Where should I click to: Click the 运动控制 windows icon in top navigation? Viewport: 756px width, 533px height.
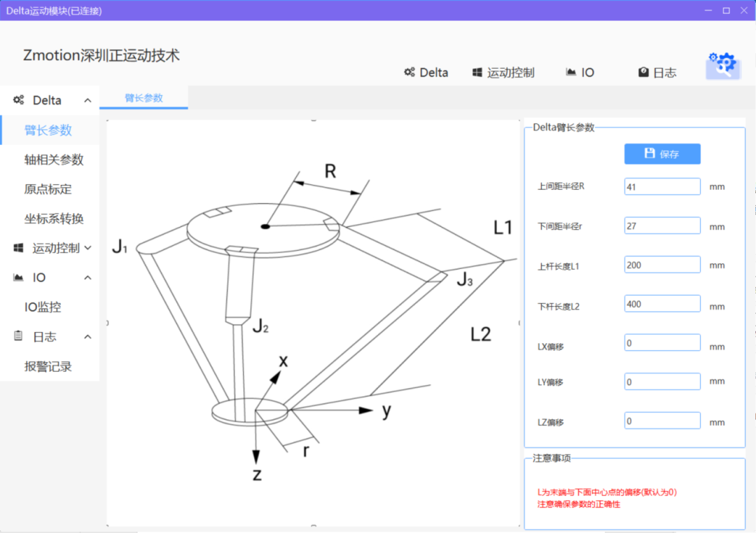477,72
